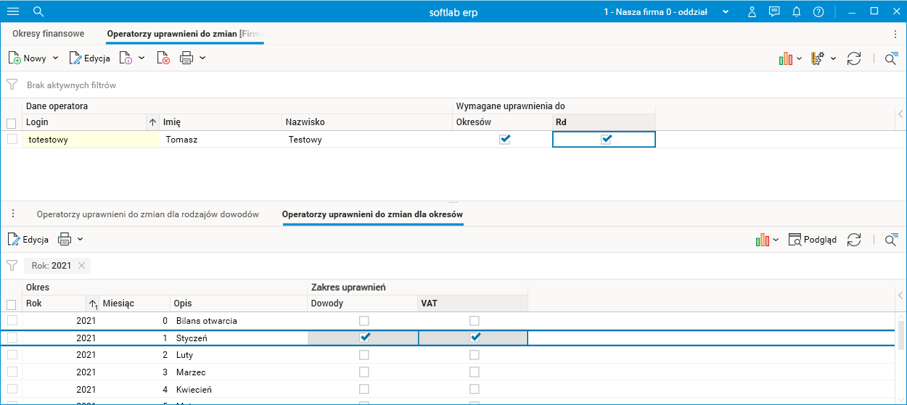The image size is (907, 405).
Task: Click the upper Edycja button
Action: pos(89,59)
